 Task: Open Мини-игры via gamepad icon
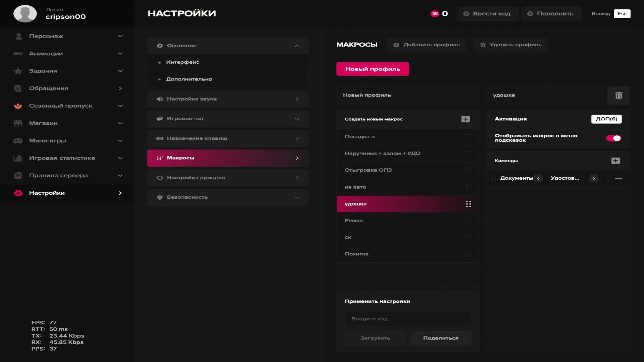coord(18,141)
